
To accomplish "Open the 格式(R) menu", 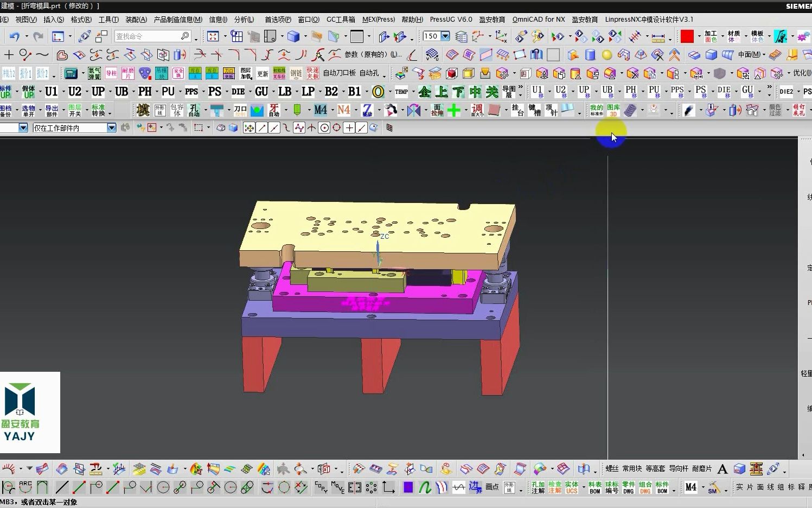I will (x=81, y=20).
